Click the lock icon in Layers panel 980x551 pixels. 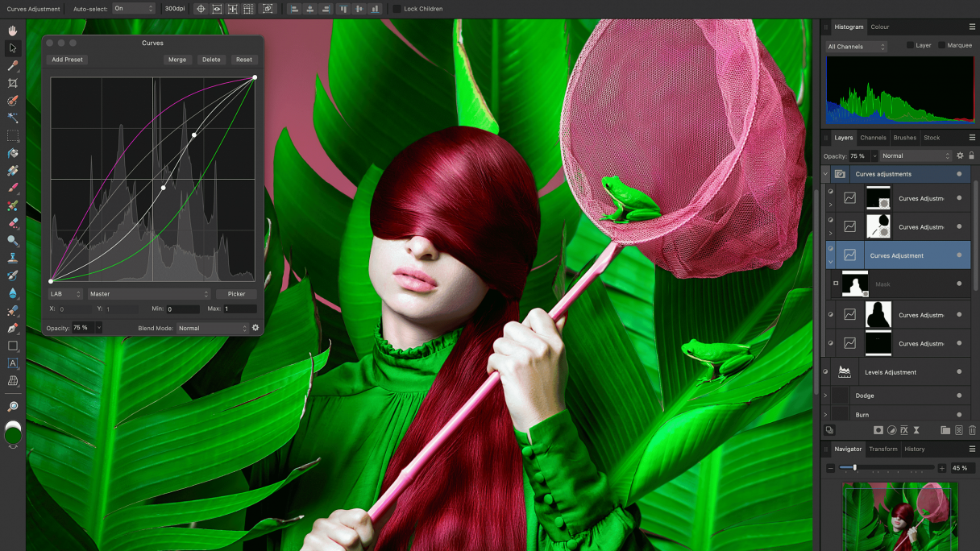pos(971,155)
